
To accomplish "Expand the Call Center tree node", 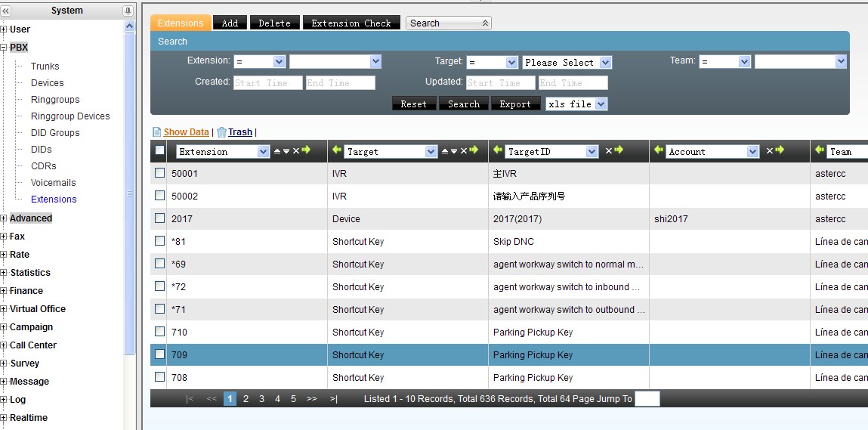I will pyautogui.click(x=4, y=345).
